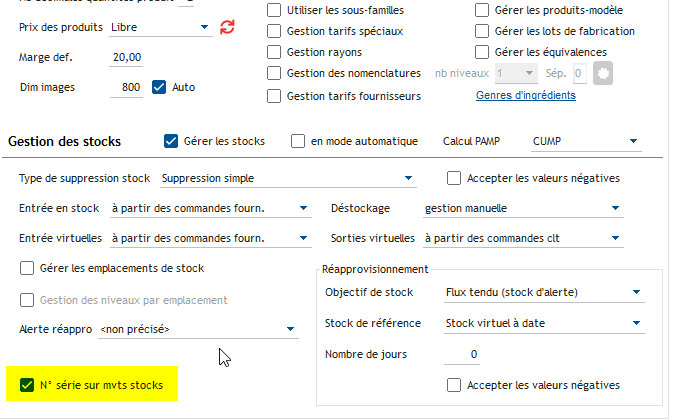The width and height of the screenshot is (690, 420).
Task: Enable the en mode automatique checkbox
Action: pos(298,141)
